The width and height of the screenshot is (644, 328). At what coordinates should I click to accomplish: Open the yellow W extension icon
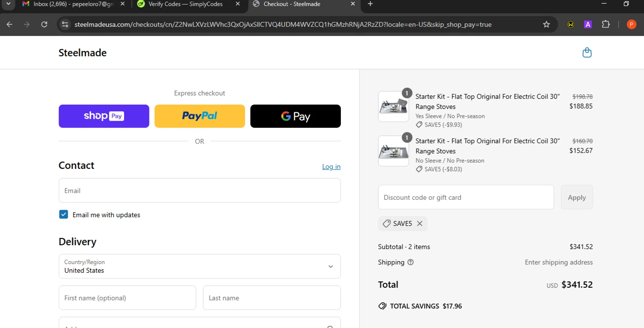pos(571,24)
